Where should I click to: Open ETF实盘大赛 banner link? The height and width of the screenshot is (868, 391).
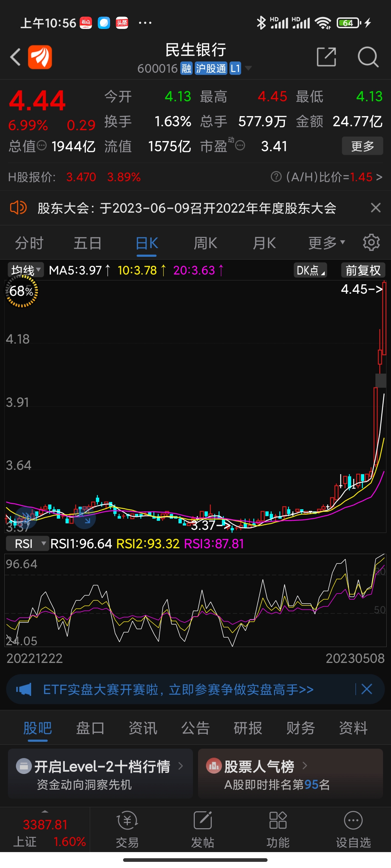point(178,690)
